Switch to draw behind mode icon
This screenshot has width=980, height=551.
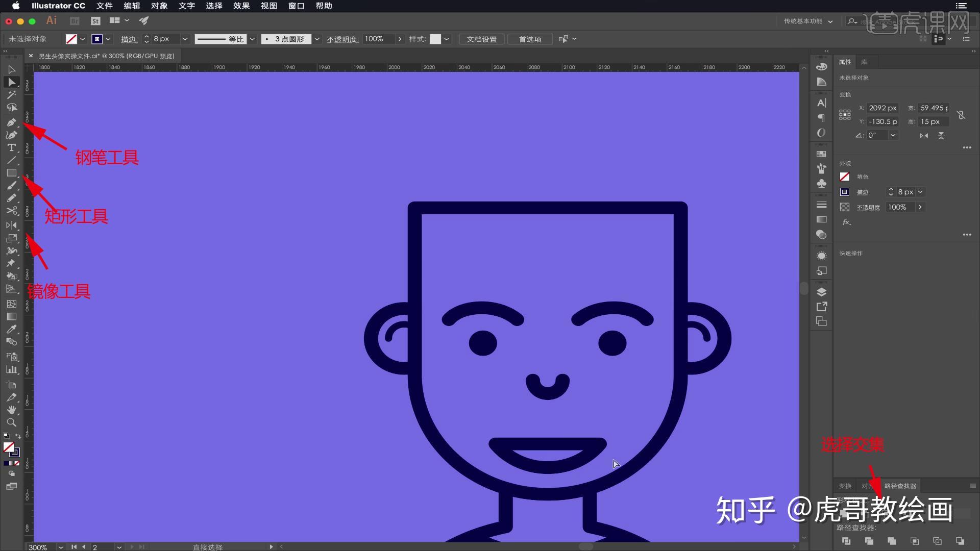[12, 473]
